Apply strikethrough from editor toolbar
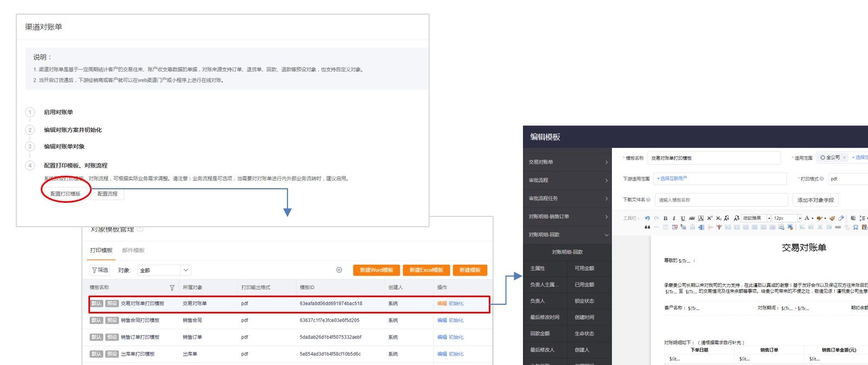Image resolution: width=868 pixels, height=365 pixels. 692,218
